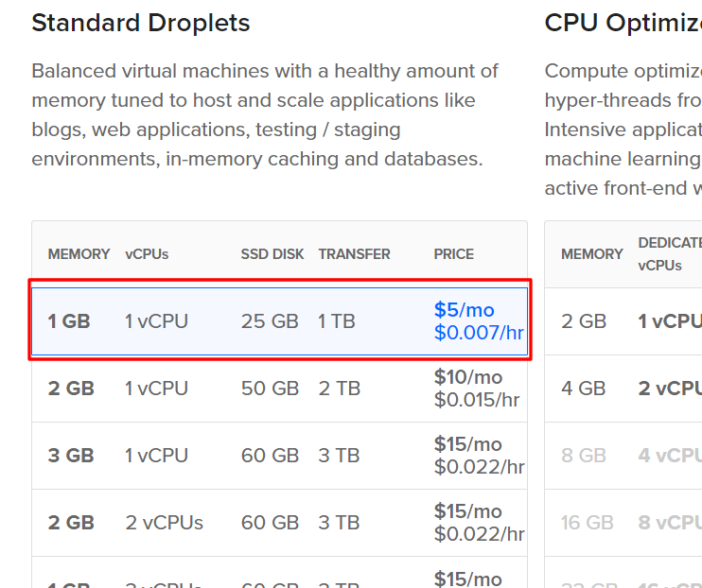702x588 pixels.
Task: Choose the 2 GB 1 vCPU $10/mo plan
Action: point(279,389)
